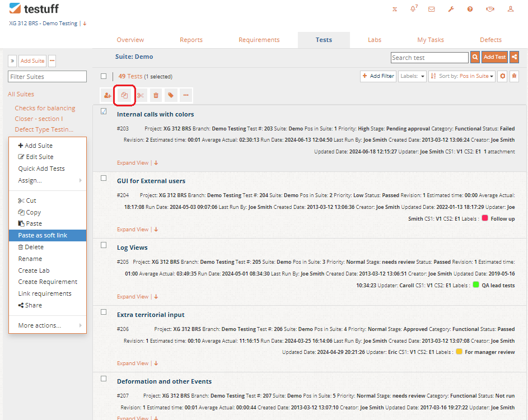The image size is (528, 420).
Task: Click the yellow For manager review label swatch
Action: tap(459, 351)
